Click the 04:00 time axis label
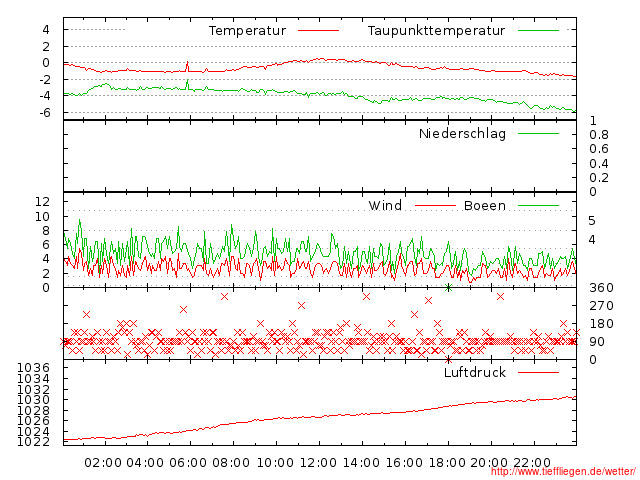This screenshot has height=480, width=640. pos(145,463)
